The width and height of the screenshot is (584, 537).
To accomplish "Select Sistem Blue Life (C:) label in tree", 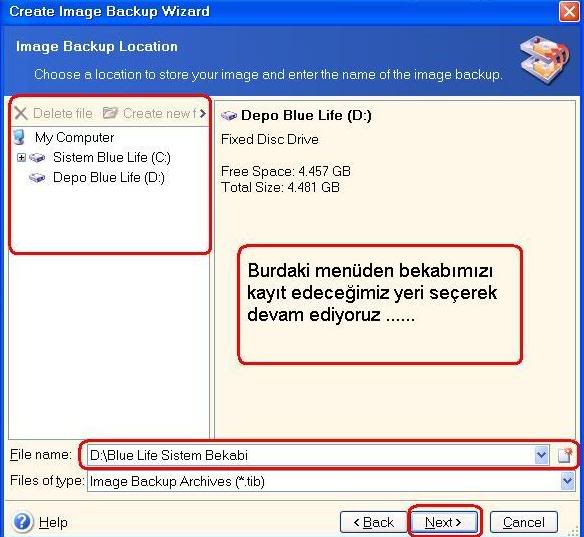I will click(112, 158).
